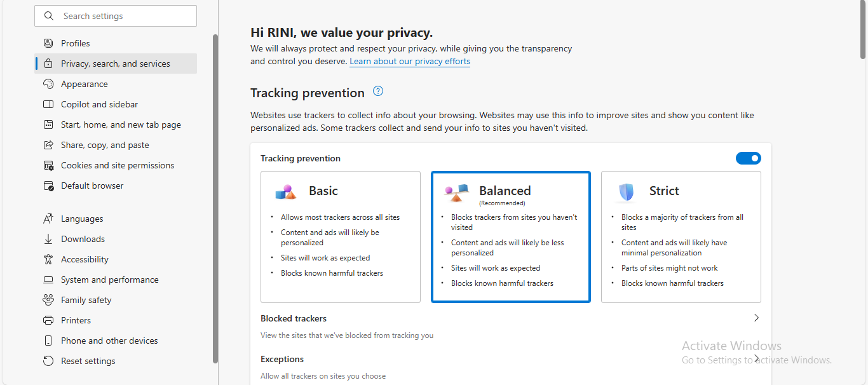Click the Downloads arrow icon
Viewport: 868px width, 385px height.
point(48,239)
